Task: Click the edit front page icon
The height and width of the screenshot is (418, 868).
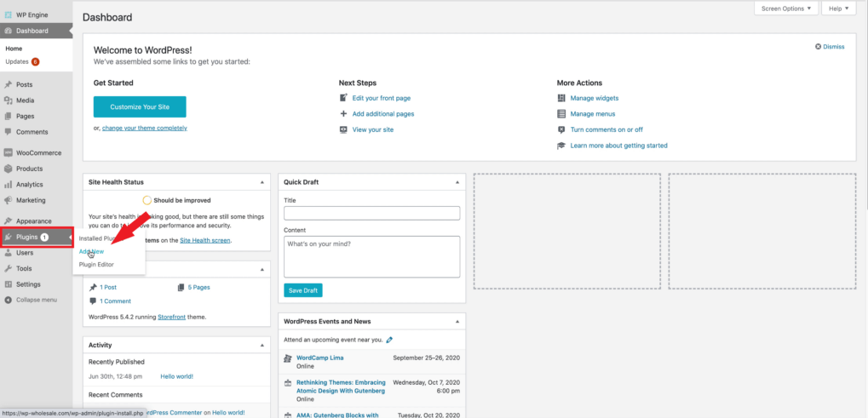Action: coord(343,98)
